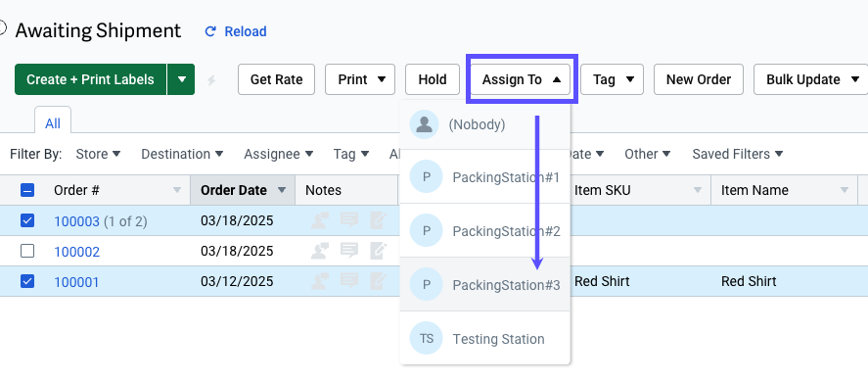This screenshot has height=382, width=868.
Task: Click the assignee icon in order 100001 notes
Action: (x=319, y=281)
